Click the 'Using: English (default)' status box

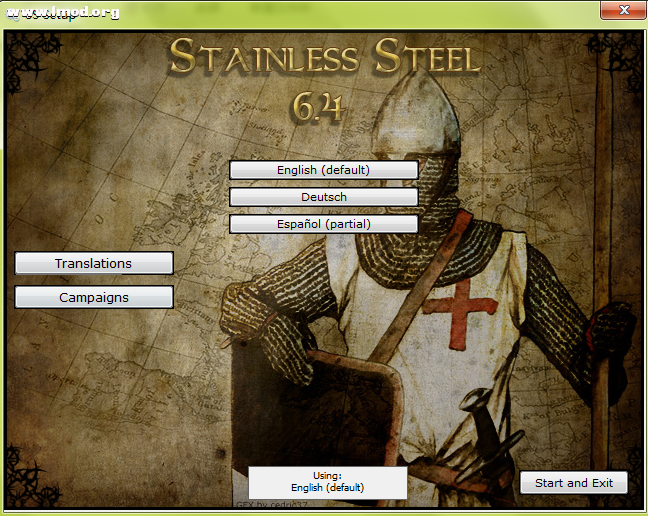coord(327,482)
